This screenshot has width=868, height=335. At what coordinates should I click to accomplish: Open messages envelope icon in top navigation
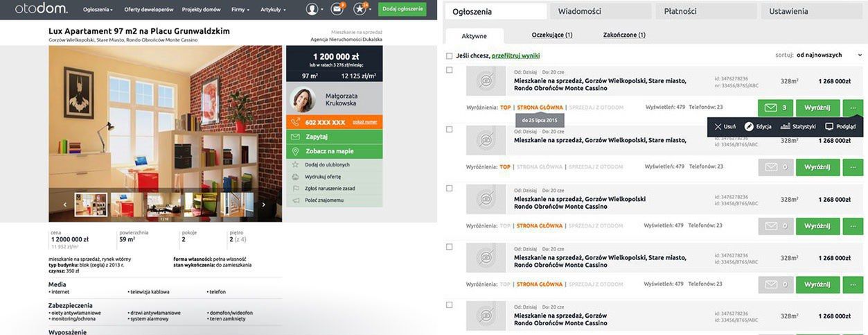(337, 9)
